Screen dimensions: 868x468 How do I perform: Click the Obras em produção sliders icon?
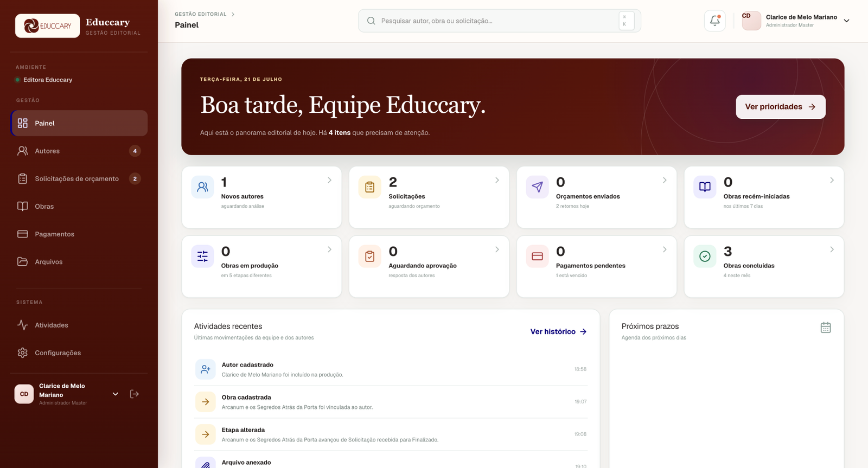202,257
